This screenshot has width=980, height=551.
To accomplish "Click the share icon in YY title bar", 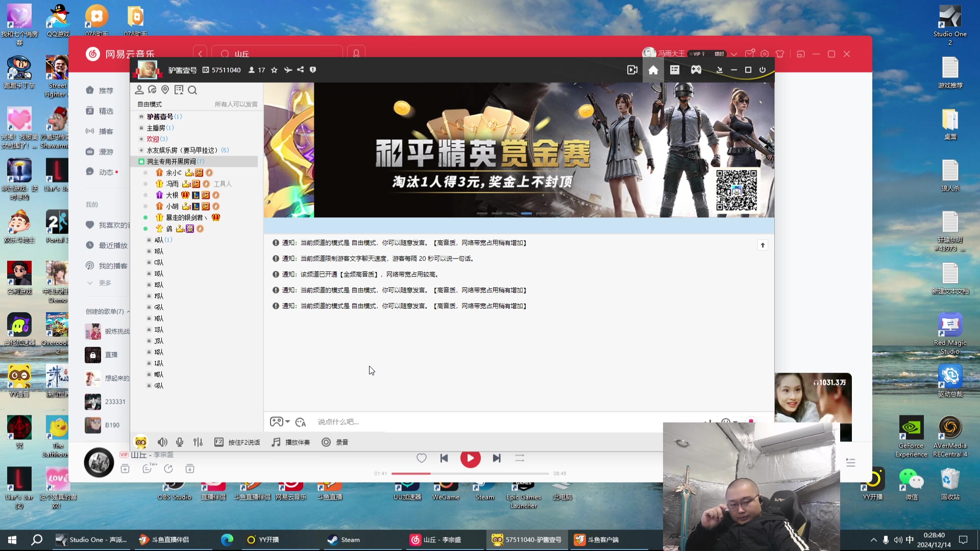I will (301, 69).
